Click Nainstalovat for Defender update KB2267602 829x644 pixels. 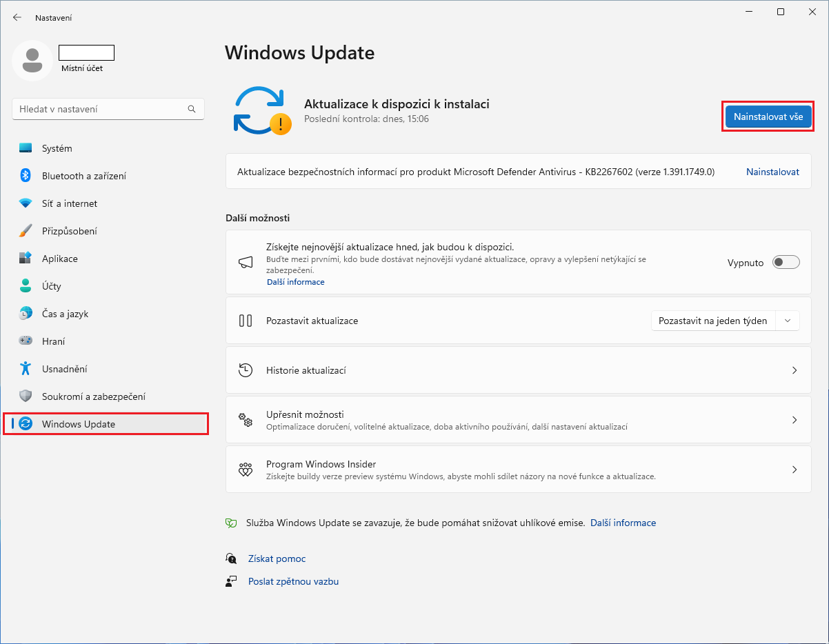772,172
